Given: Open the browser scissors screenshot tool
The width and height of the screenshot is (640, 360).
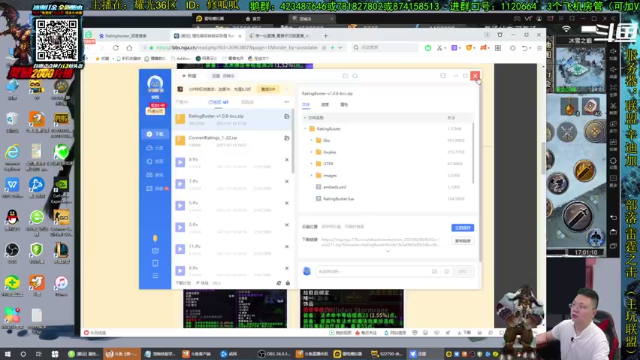Looking at the screenshot, I should click(440, 48).
